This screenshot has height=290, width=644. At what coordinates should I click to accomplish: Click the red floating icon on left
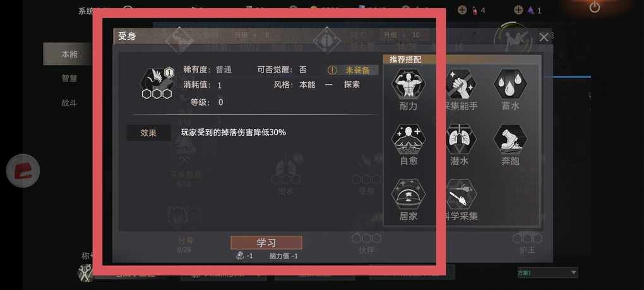click(x=23, y=171)
